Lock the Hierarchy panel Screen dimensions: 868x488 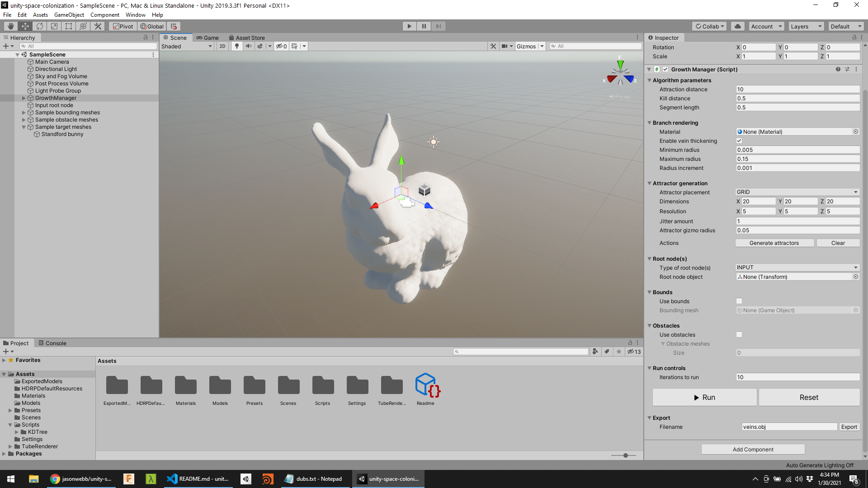coord(146,38)
